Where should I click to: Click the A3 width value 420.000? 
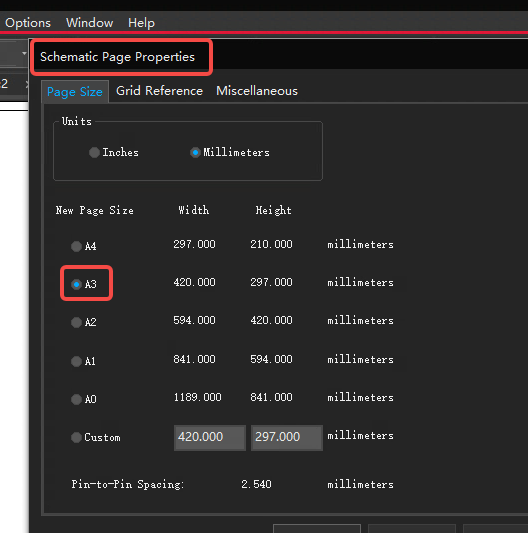click(x=194, y=282)
